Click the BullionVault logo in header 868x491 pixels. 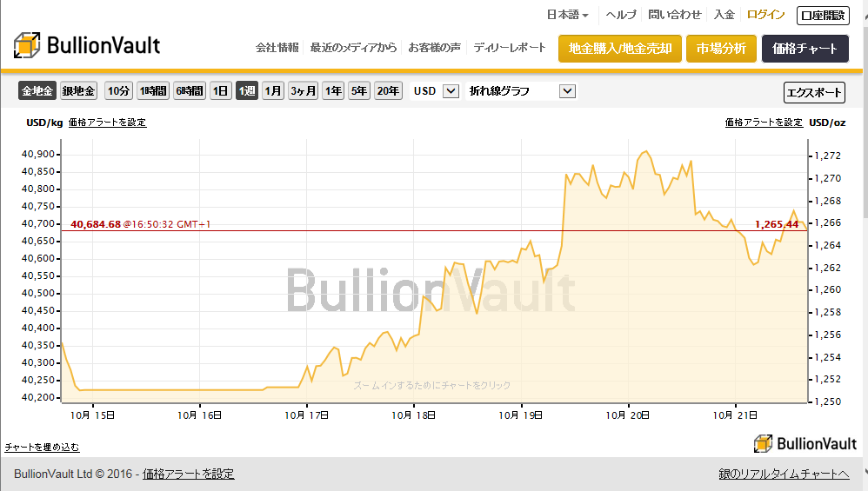pyautogui.click(x=86, y=46)
